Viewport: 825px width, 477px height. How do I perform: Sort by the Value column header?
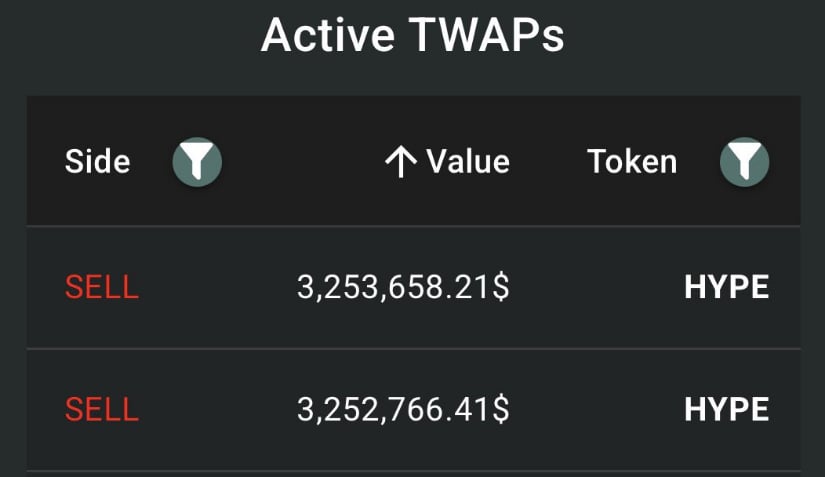click(x=468, y=161)
